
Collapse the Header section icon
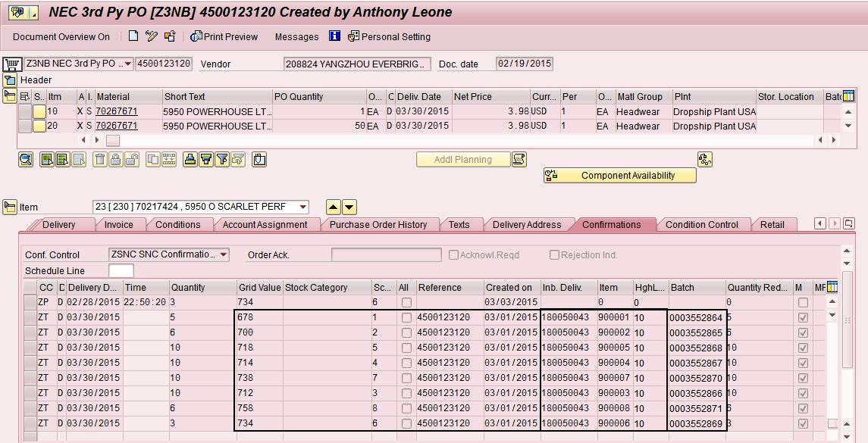10,80
